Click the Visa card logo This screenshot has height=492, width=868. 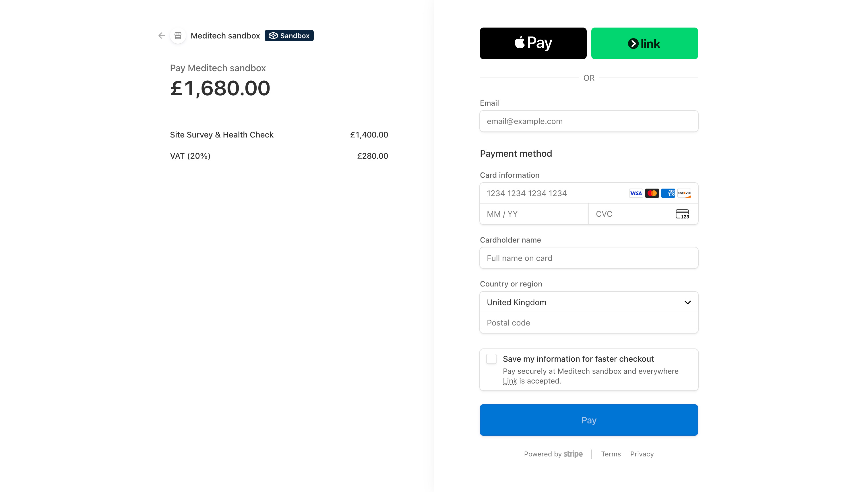click(635, 193)
